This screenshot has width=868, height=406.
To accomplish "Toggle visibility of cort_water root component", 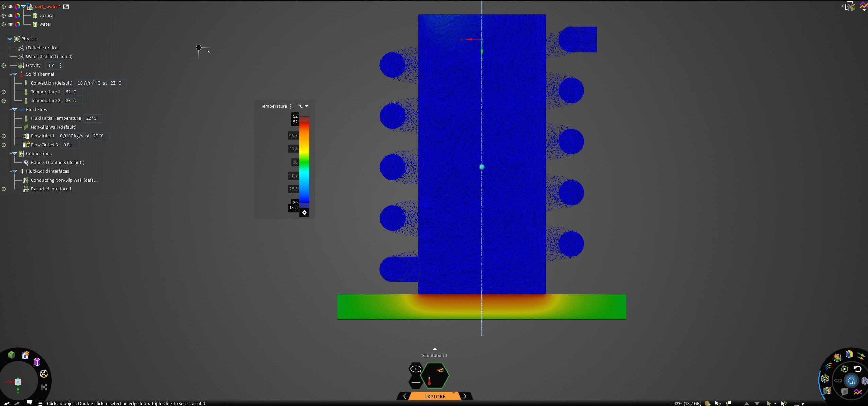I will point(11,7).
